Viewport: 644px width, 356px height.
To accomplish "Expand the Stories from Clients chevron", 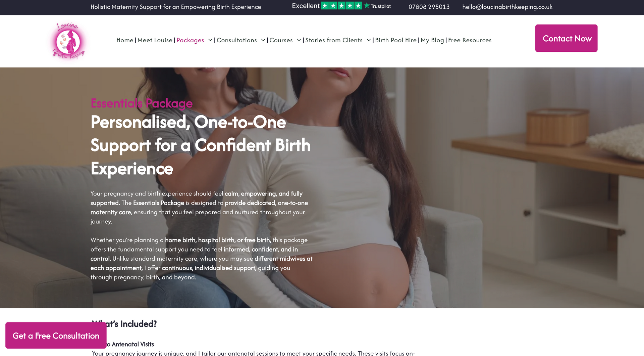I will [x=369, y=40].
